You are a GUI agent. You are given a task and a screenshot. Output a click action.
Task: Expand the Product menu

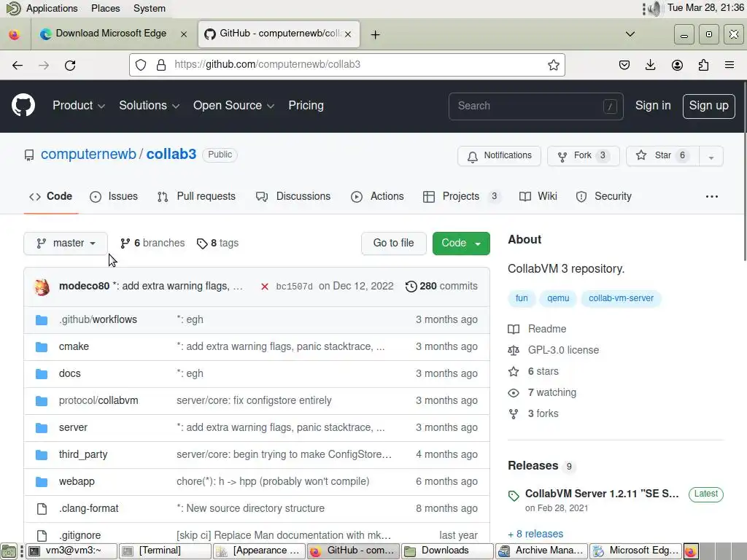pyautogui.click(x=79, y=106)
